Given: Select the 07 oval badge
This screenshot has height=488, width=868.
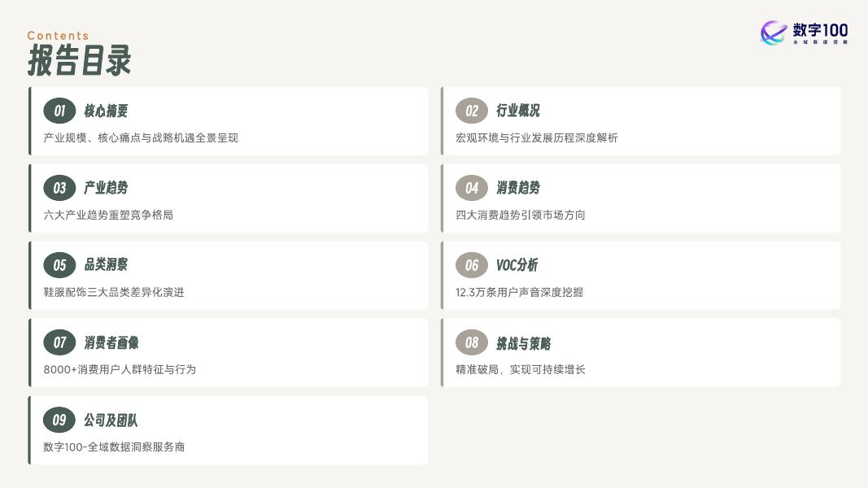Looking at the screenshot, I should [59, 342].
